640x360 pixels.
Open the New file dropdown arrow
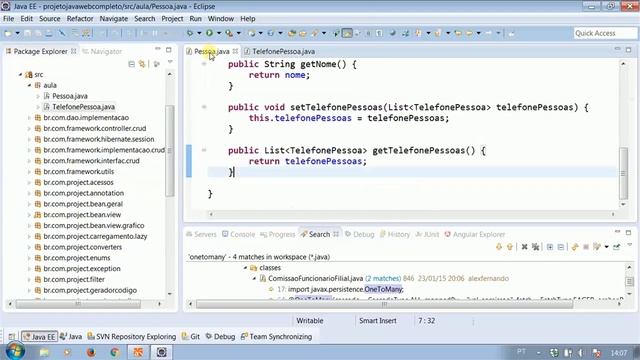pos(17,33)
